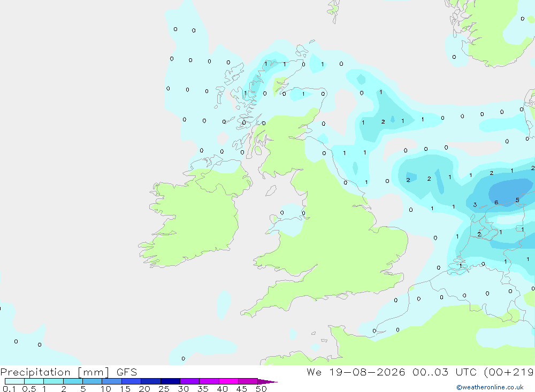Screen dimensions: 535x392
Task: Select the 0.1–0.5 mm legend color swatch
Action: [14, 381]
